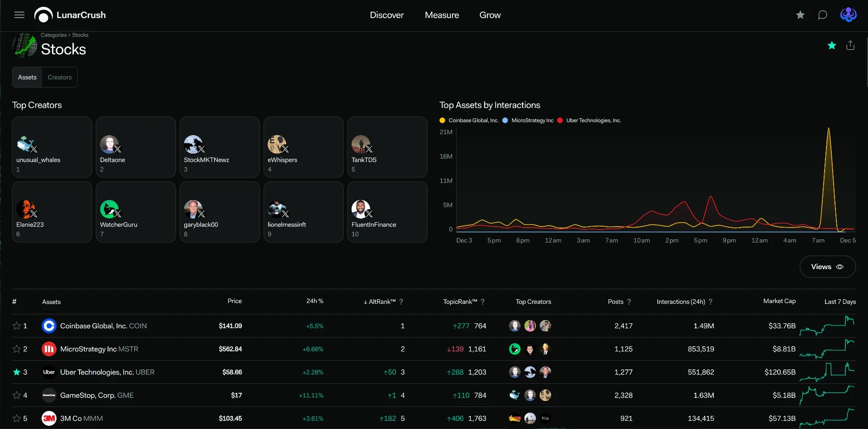Open the hamburger menu icon
This screenshot has width=868, height=429.
tap(19, 15)
